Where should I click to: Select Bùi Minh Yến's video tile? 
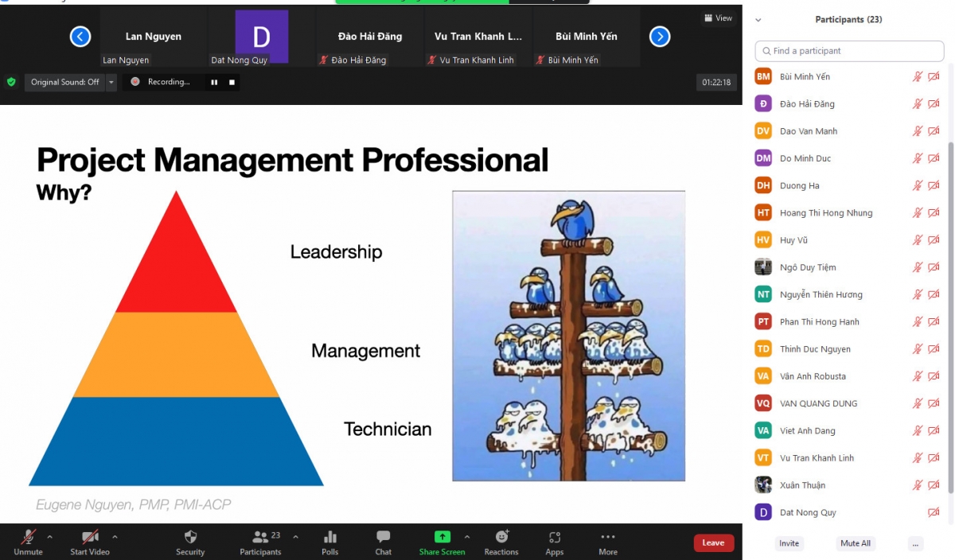(587, 37)
